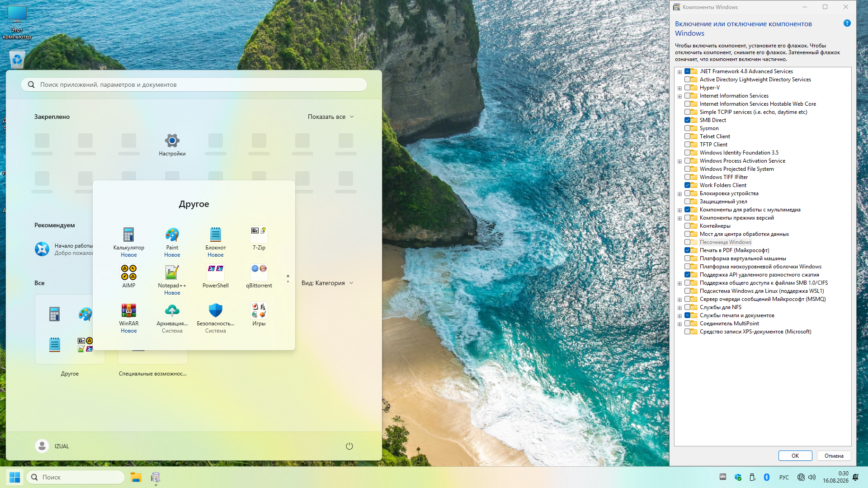Image resolution: width=868 pixels, height=488 pixels.
Task: Open WinRAR archiver icon
Action: click(x=129, y=311)
